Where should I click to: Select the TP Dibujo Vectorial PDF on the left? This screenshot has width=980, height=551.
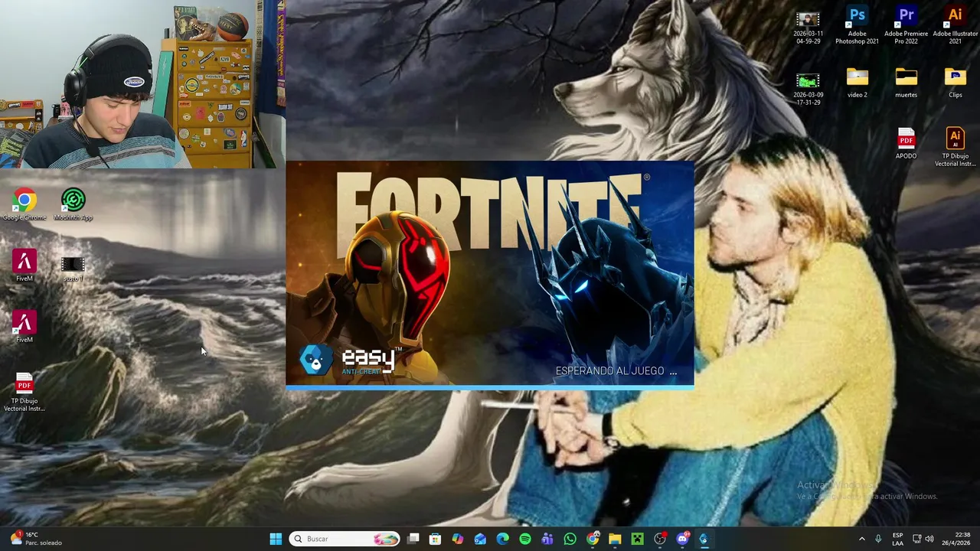pos(24,392)
